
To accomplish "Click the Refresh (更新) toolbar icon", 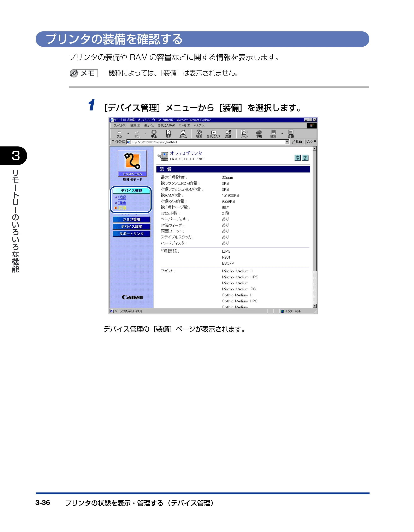I will (168, 134).
